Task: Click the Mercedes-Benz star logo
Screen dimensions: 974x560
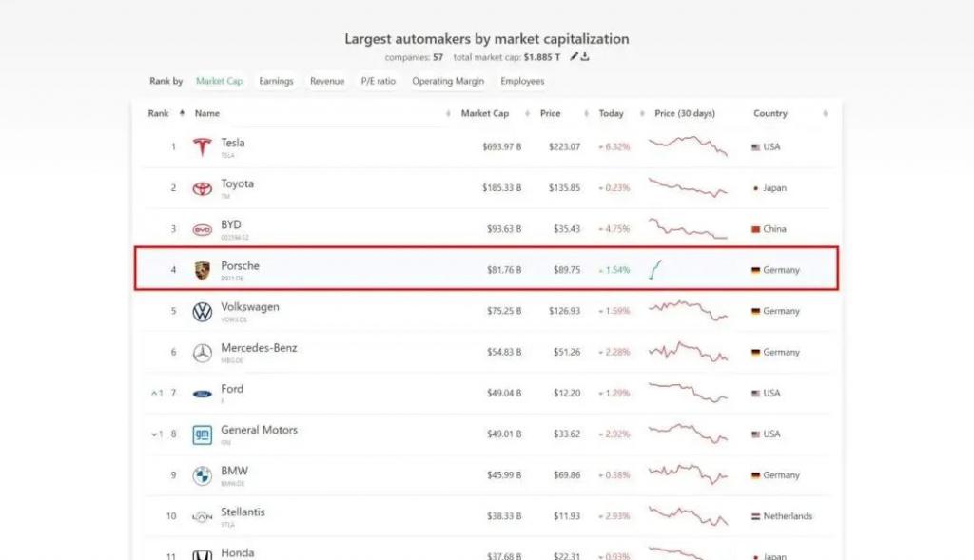Action: point(202,353)
